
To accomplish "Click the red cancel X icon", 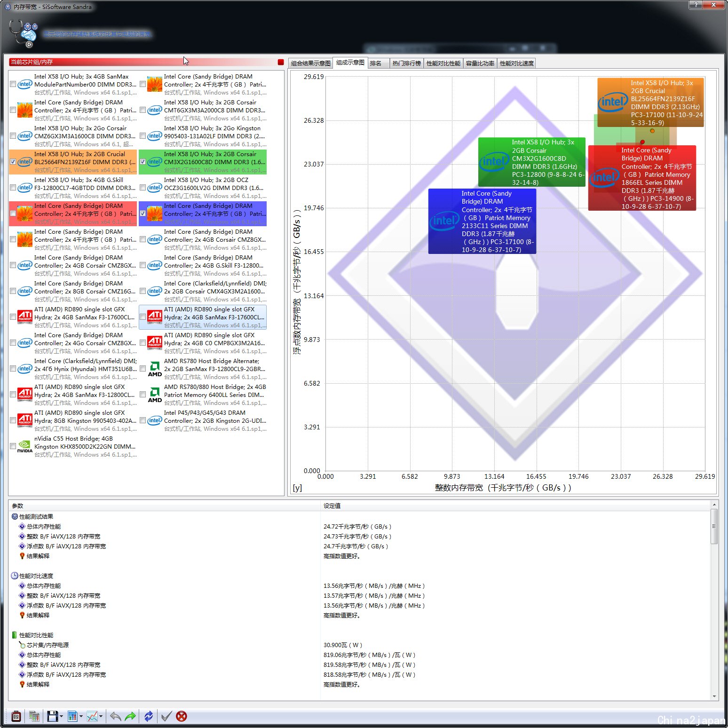I will tap(182, 716).
